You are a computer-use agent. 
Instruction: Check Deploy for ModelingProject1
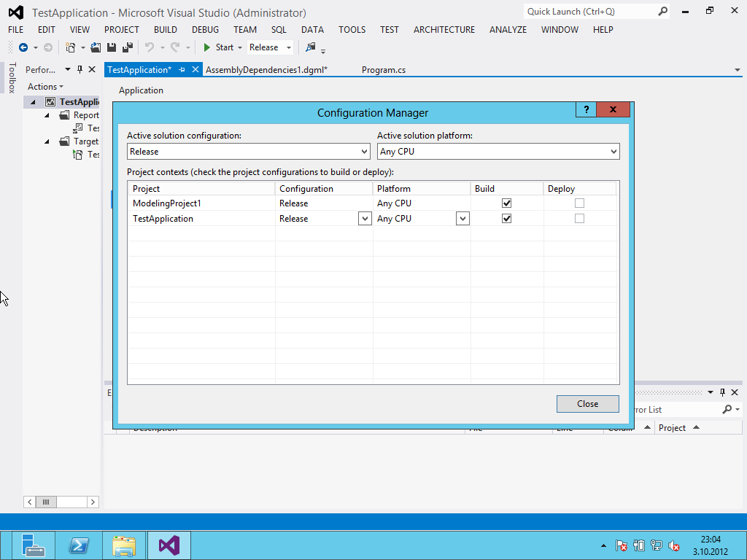tap(579, 203)
